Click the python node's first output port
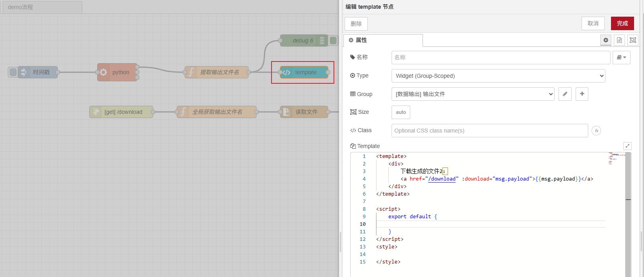The width and height of the screenshot is (644, 277). coord(137,67)
